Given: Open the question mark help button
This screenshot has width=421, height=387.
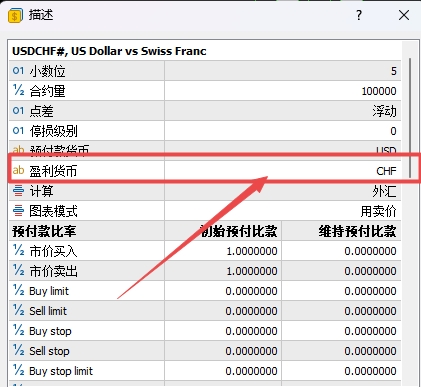Looking at the screenshot, I should pos(359,15).
